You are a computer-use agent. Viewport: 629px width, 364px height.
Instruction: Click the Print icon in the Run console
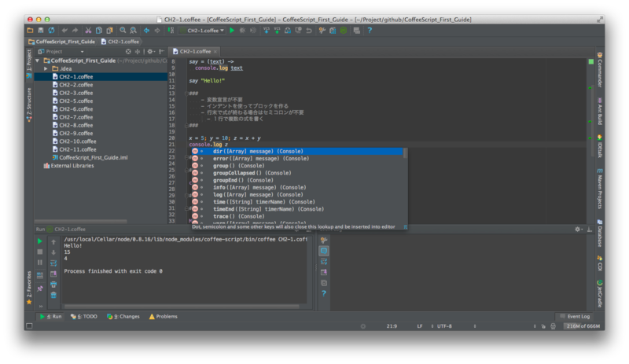coord(53,285)
